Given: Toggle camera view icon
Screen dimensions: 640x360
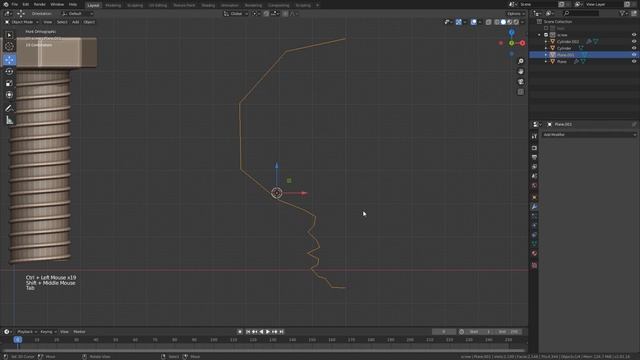Looking at the screenshot, I should [521, 82].
